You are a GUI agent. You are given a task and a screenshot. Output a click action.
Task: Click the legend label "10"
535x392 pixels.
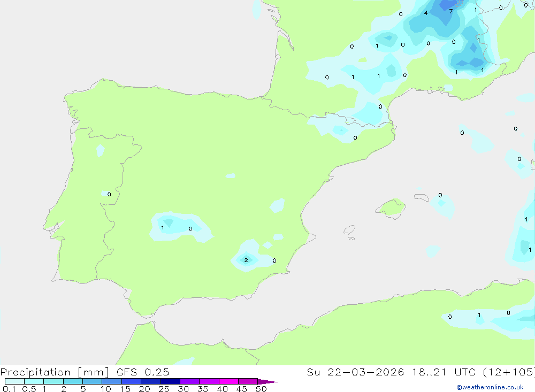click(106, 389)
